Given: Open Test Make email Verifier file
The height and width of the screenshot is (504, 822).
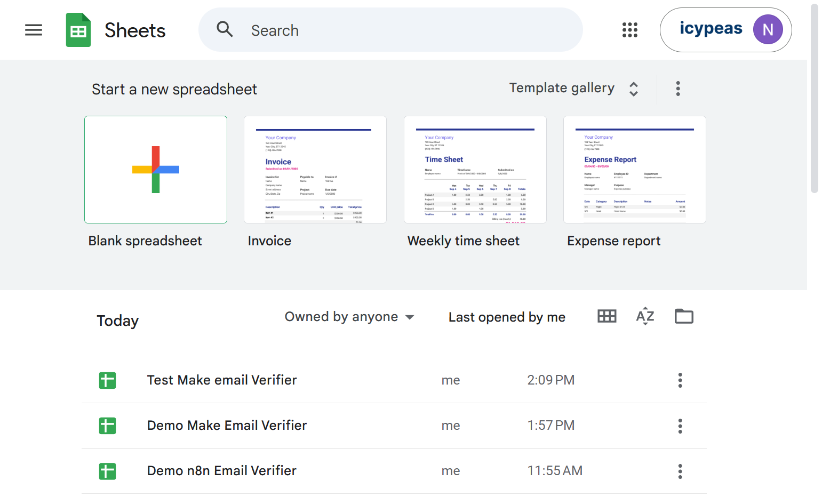Looking at the screenshot, I should pos(394,380).
